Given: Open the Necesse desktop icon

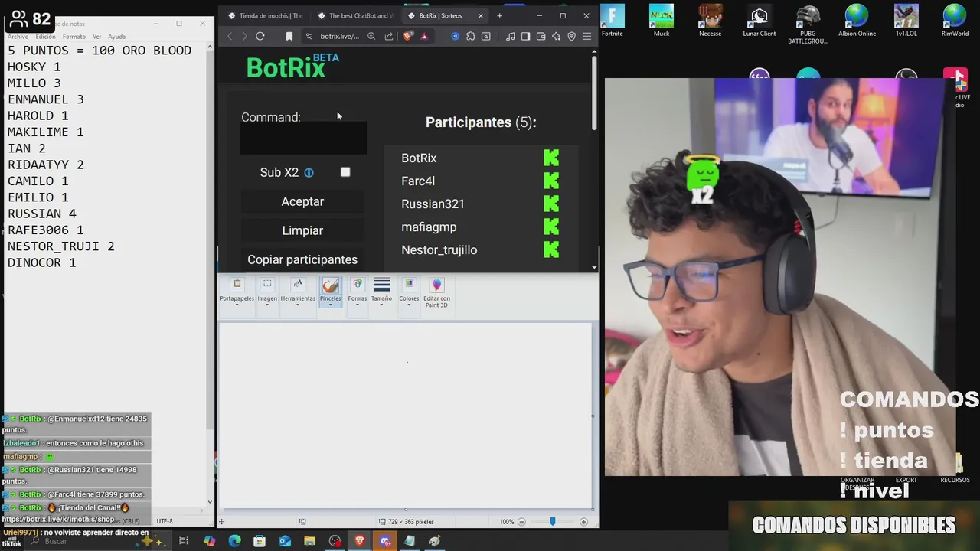Looking at the screenshot, I should point(710,21).
